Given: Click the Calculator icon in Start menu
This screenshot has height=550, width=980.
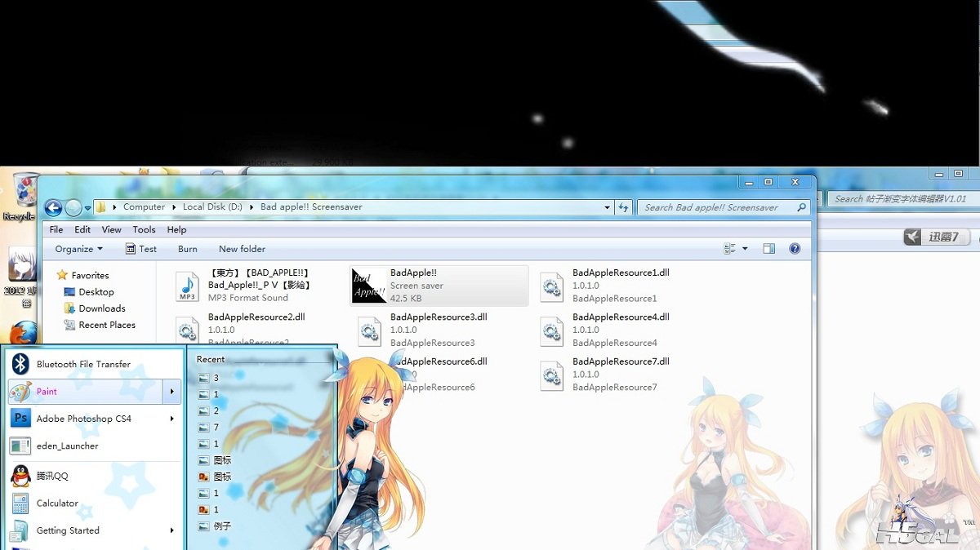Looking at the screenshot, I should [20, 503].
